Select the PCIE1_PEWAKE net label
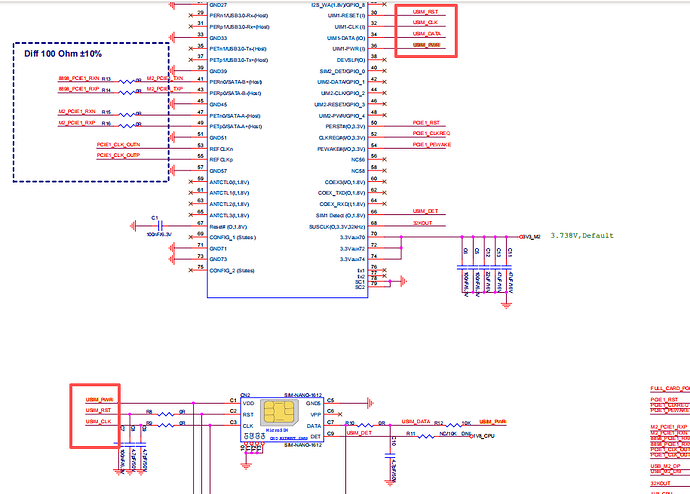Screen dimensions: 690x494 pyautogui.click(x=432, y=145)
